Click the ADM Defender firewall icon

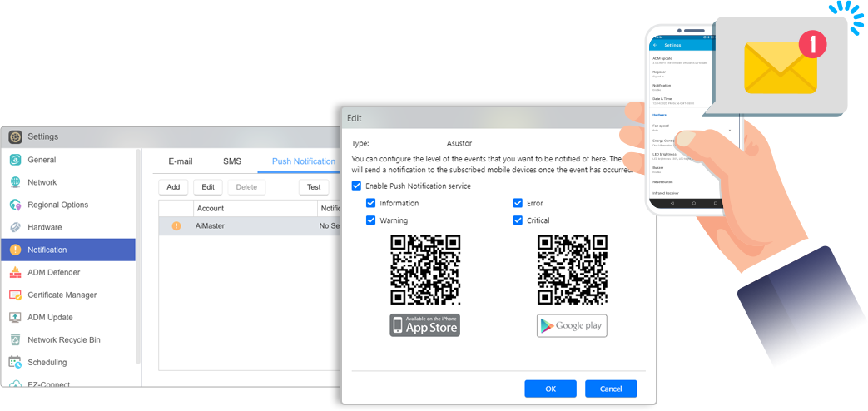[x=16, y=272]
